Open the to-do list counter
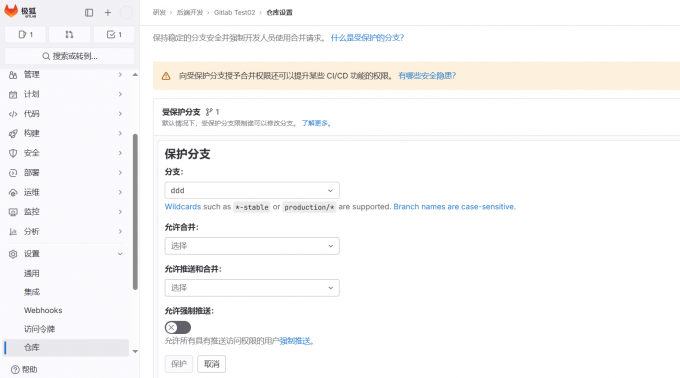The height and width of the screenshot is (378, 680). pyautogui.click(x=114, y=34)
